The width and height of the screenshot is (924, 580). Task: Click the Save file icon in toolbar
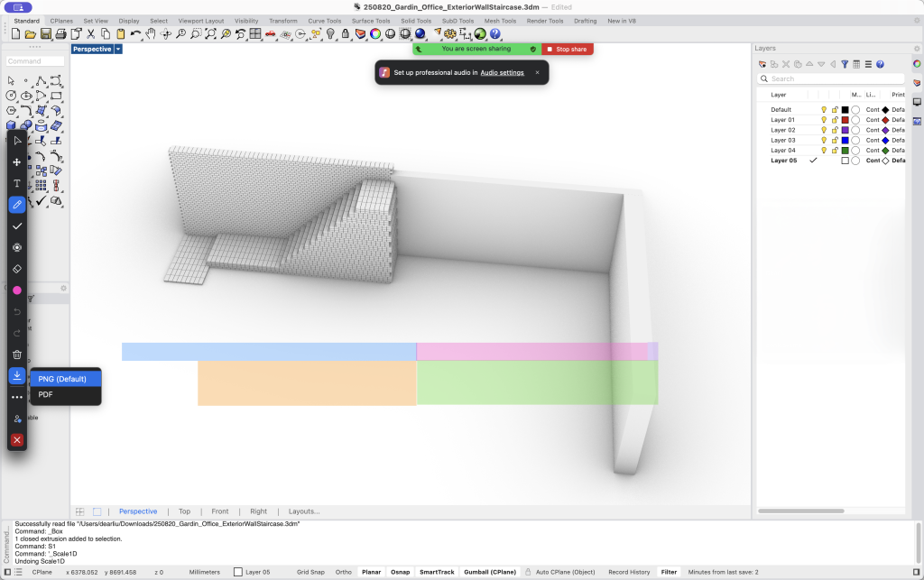click(46, 34)
